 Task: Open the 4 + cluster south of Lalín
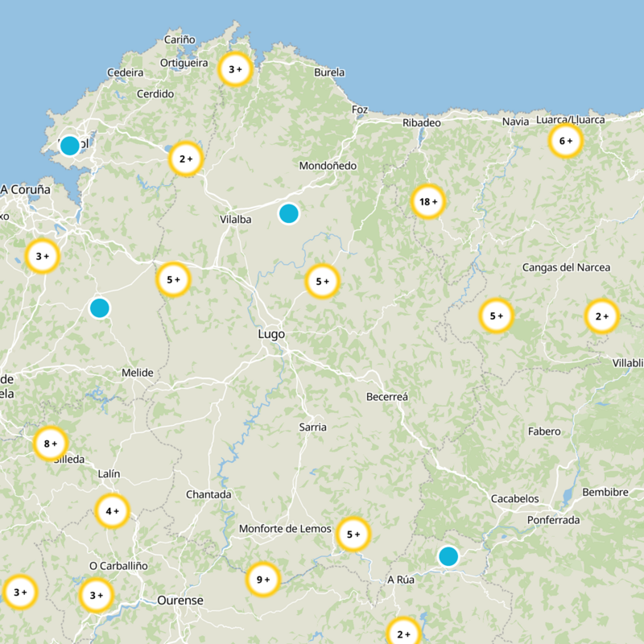pos(112,511)
